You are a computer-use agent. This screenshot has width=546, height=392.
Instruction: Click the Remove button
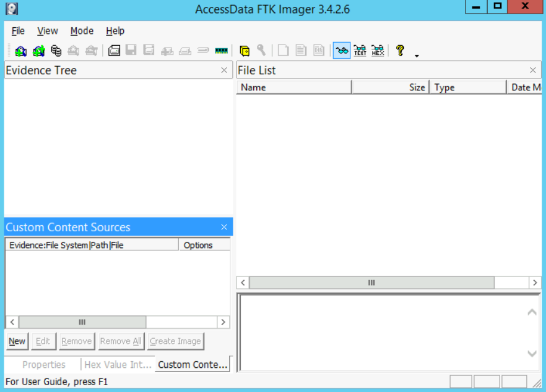coord(77,341)
